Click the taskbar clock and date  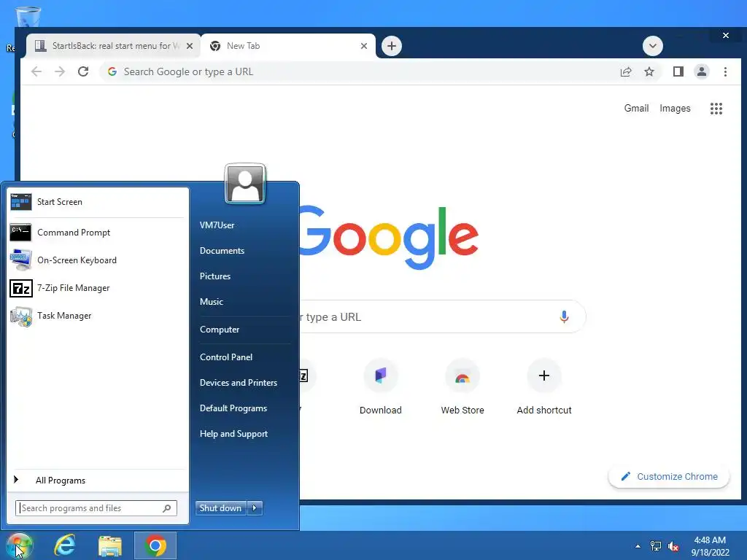(x=711, y=546)
